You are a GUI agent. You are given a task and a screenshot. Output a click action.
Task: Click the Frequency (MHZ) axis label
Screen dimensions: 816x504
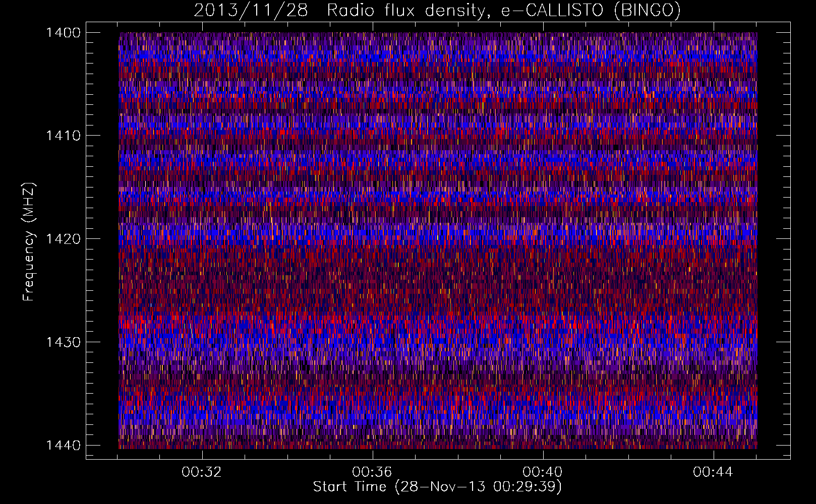(x=30, y=242)
